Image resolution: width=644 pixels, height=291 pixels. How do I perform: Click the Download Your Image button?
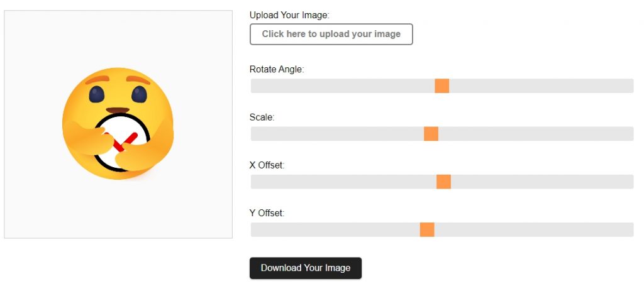[306, 268]
